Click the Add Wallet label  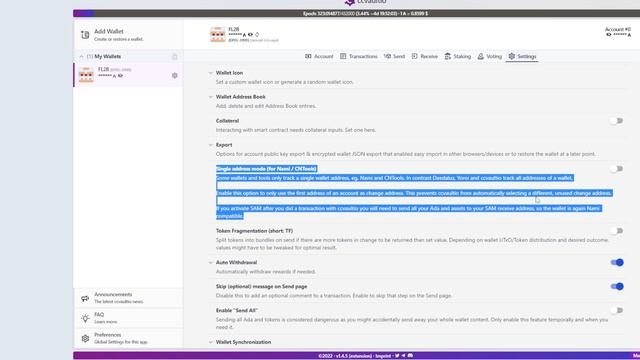(x=109, y=31)
